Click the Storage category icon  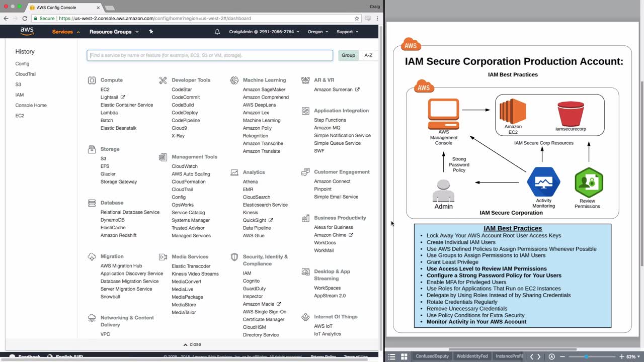(x=92, y=149)
